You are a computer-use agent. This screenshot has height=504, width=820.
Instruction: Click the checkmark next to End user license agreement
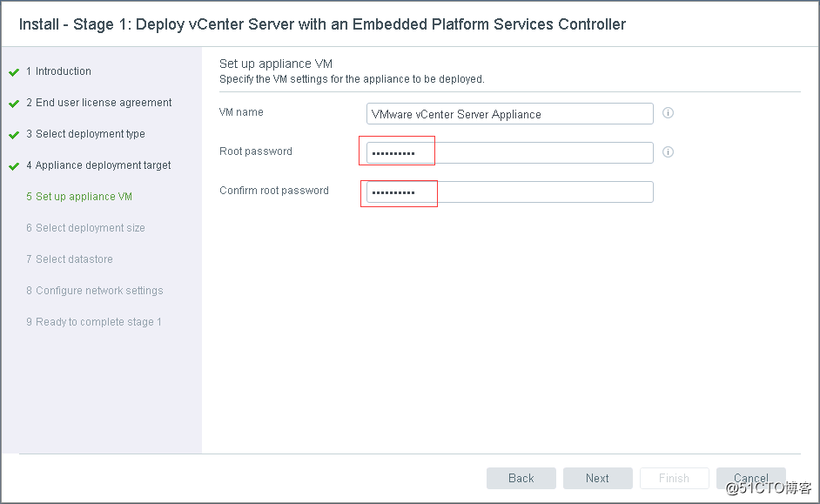tap(14, 104)
